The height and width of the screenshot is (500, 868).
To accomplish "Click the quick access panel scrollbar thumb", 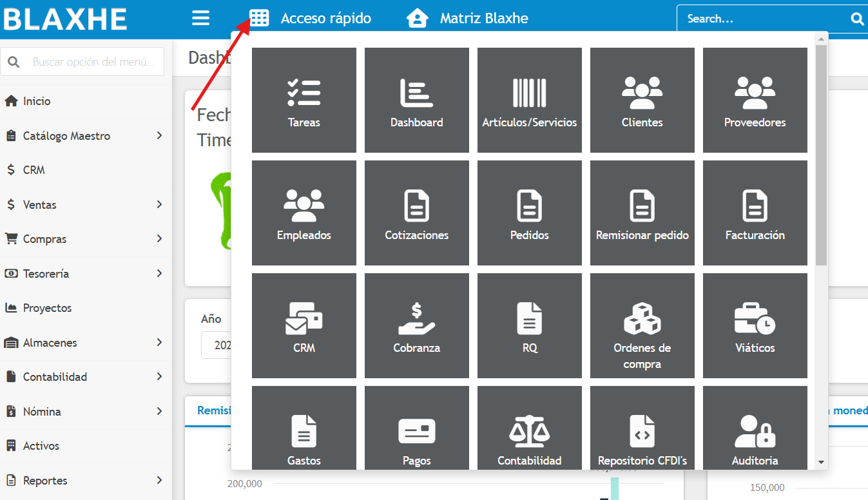I will coord(821,155).
